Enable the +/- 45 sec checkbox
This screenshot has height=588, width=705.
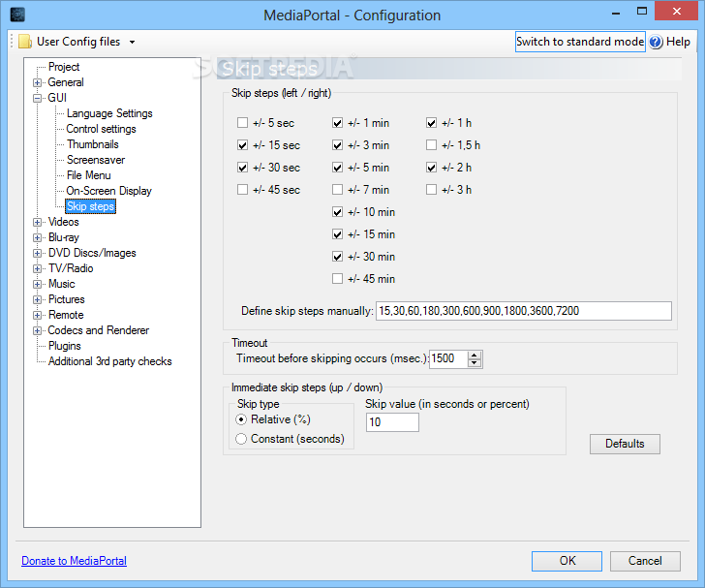tap(242, 190)
